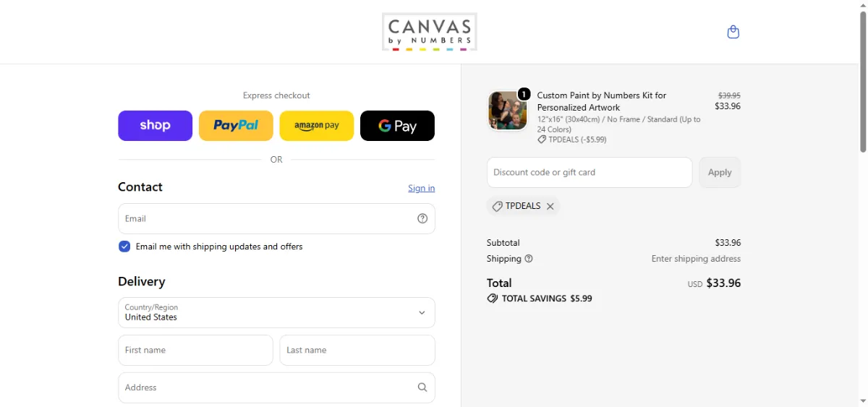Pay with Google Pay express checkout

pyautogui.click(x=398, y=126)
